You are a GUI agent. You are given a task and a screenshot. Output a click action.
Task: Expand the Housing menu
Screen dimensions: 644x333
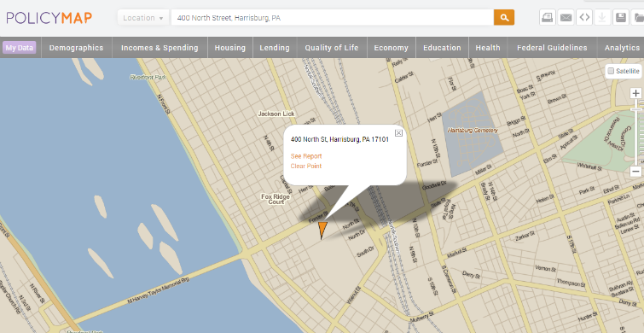tap(230, 48)
